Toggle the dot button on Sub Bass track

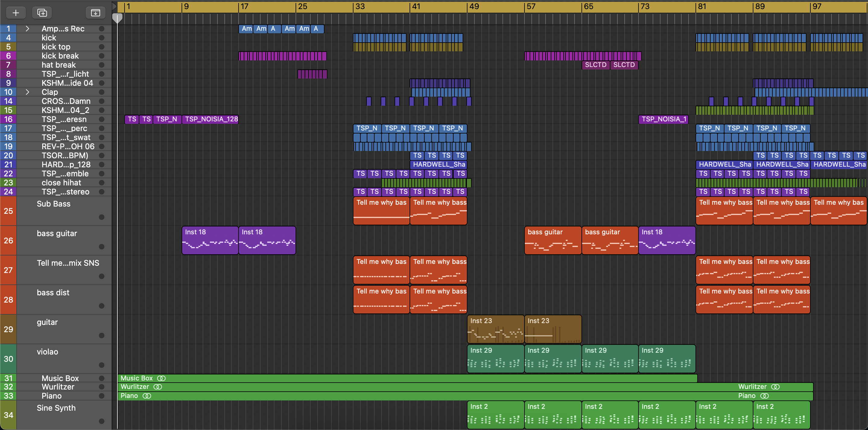pyautogui.click(x=101, y=217)
